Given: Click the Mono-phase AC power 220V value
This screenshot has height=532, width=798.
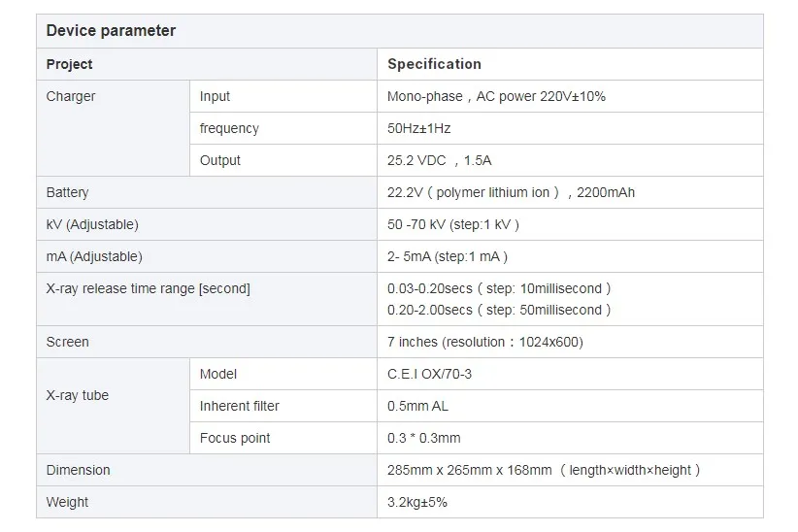Looking at the screenshot, I should pyautogui.click(x=496, y=96).
